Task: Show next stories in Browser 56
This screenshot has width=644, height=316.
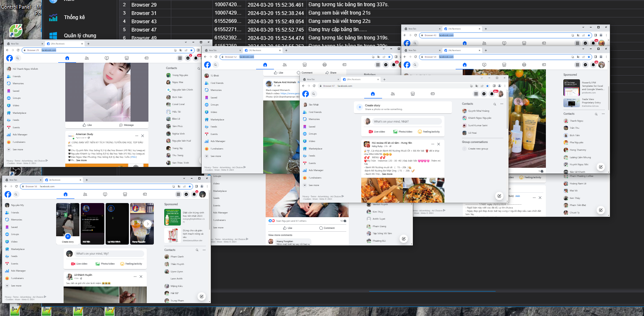Action: tap(148, 224)
